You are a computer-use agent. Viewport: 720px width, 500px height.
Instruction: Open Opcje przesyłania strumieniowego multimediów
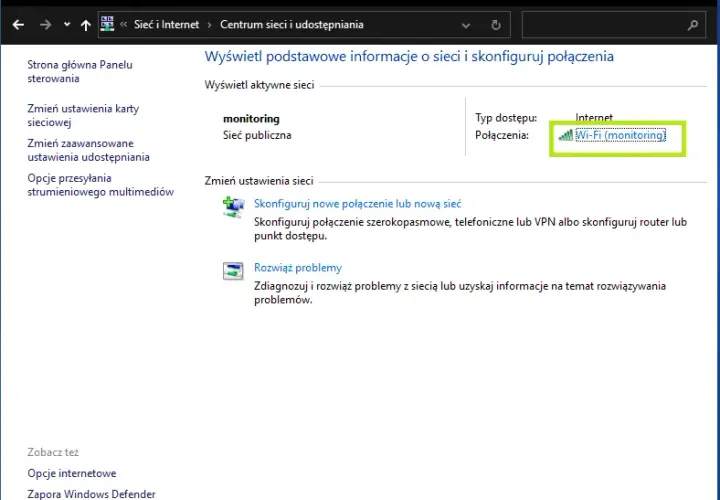pos(101,185)
